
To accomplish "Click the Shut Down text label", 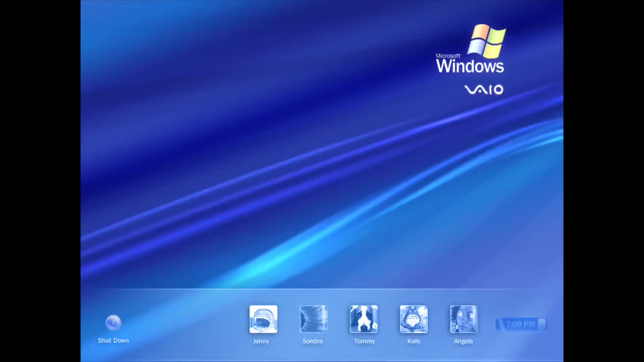I will coord(113,341).
